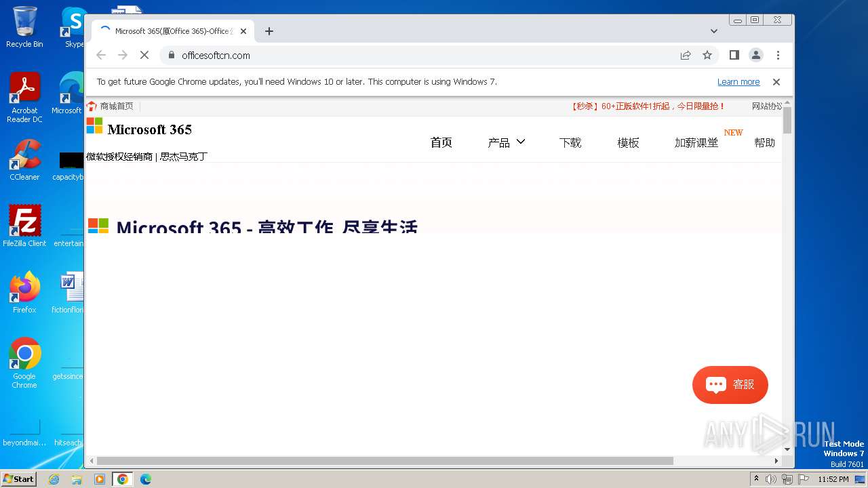Click the horizontal scrollbar thumb
868x488 pixels.
(385, 461)
